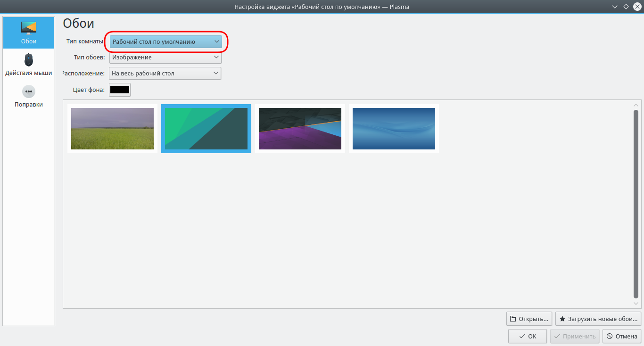Expand the Расположение positioning dropdown
The image size is (644, 346).
[x=165, y=74]
